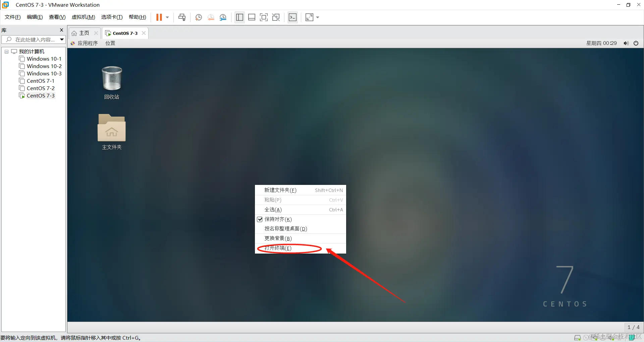
Task: Click the stretch guest display icon
Action: pyautogui.click(x=309, y=17)
